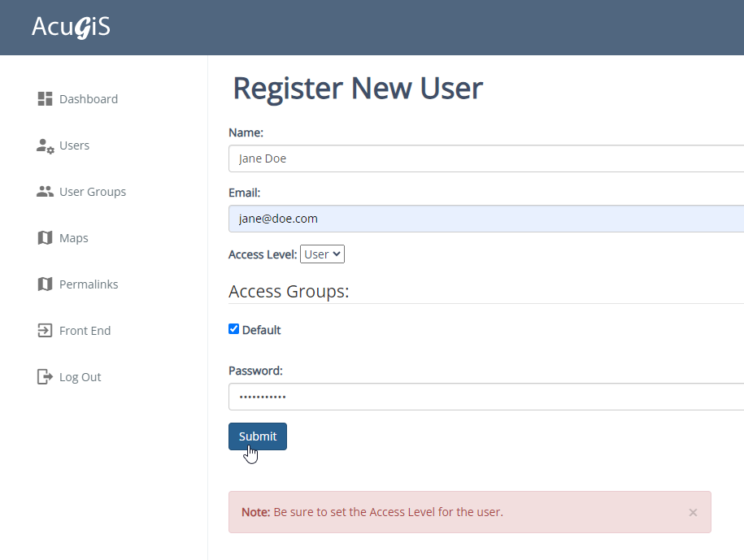
Task: Uncheck the Default access group checkbox
Action: 234,329
